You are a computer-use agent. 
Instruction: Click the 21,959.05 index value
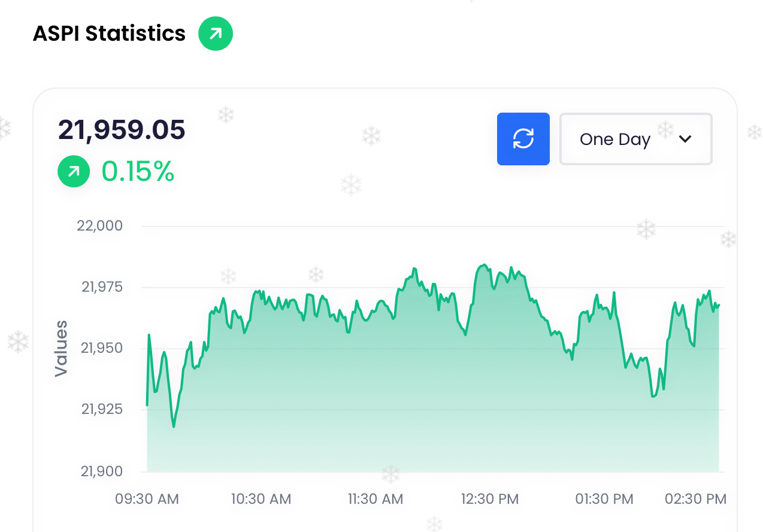coord(122,130)
